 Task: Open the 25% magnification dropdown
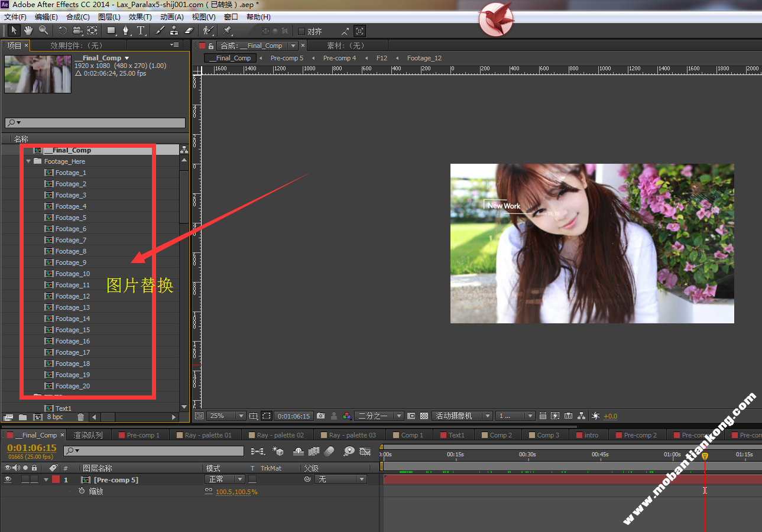(x=226, y=416)
